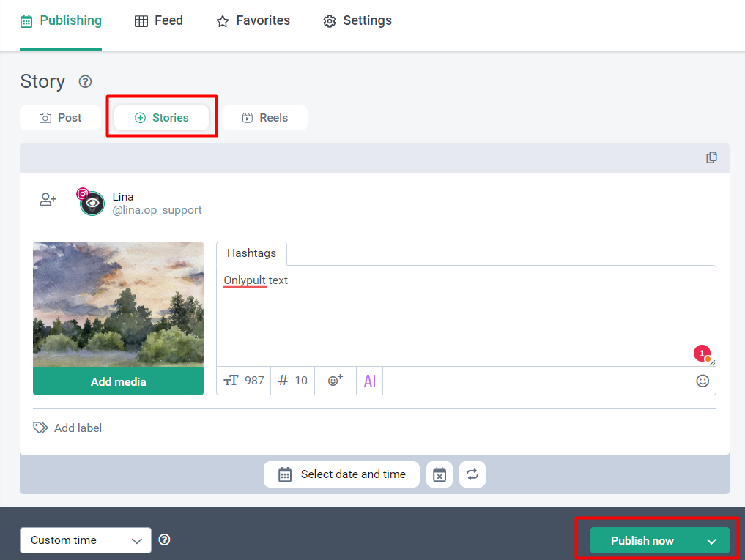The image size is (745, 560).
Task: Click the help icon beside Custom time
Action: coord(165,540)
